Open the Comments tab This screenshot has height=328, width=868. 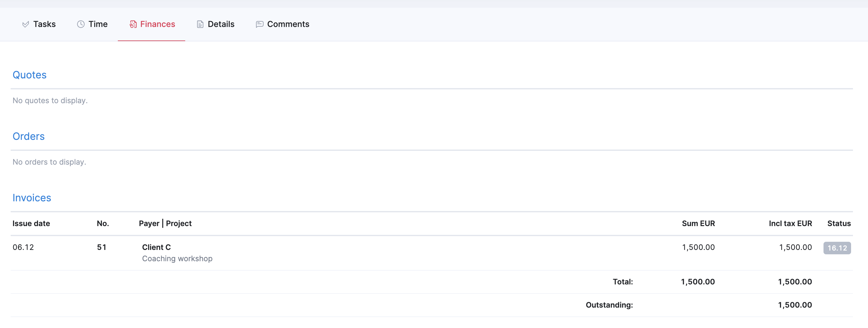pyautogui.click(x=282, y=24)
